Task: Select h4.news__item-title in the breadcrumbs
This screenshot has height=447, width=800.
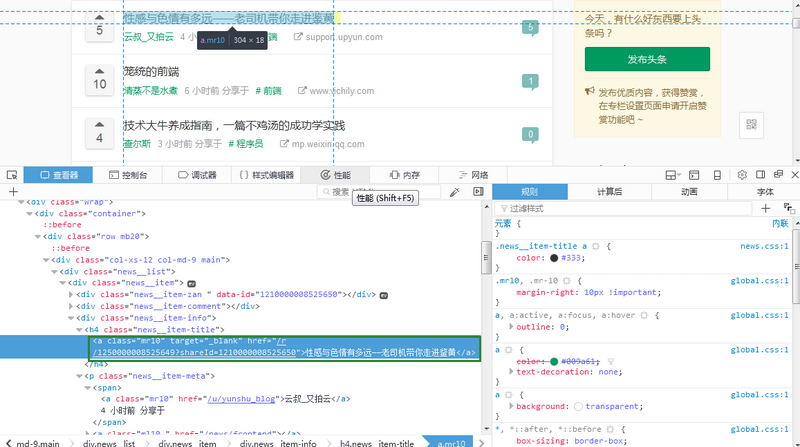Action: [x=377, y=443]
